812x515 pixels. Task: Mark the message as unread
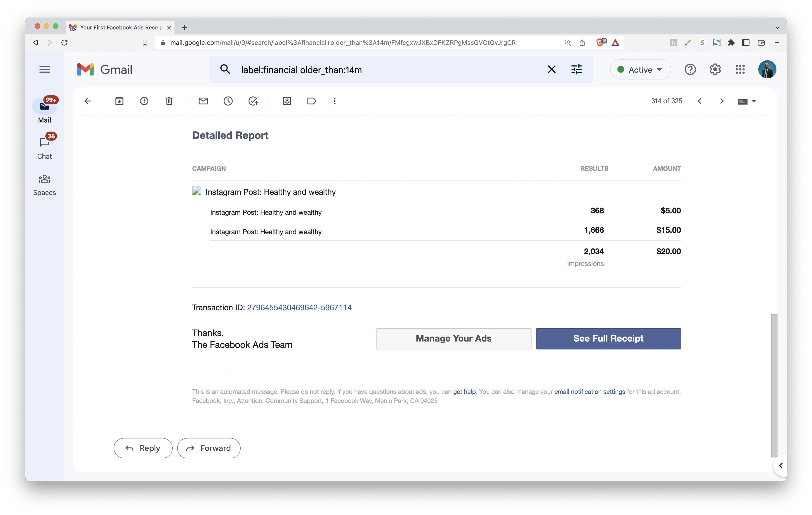pyautogui.click(x=203, y=101)
